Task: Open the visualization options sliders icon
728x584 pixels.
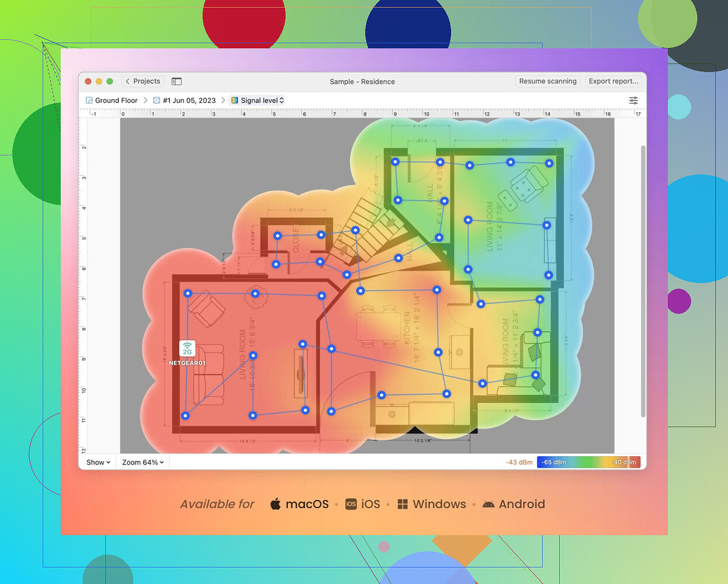Action: (633, 100)
